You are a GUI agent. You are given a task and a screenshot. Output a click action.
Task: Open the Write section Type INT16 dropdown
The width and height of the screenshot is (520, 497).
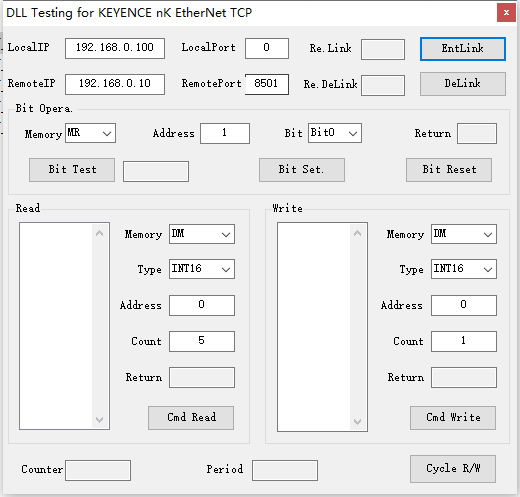[464, 269]
